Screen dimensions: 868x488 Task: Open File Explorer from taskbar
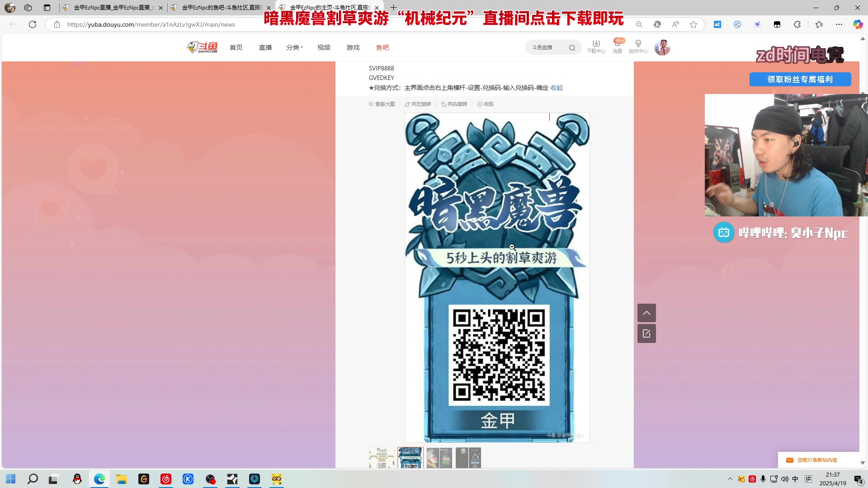pyautogui.click(x=122, y=479)
